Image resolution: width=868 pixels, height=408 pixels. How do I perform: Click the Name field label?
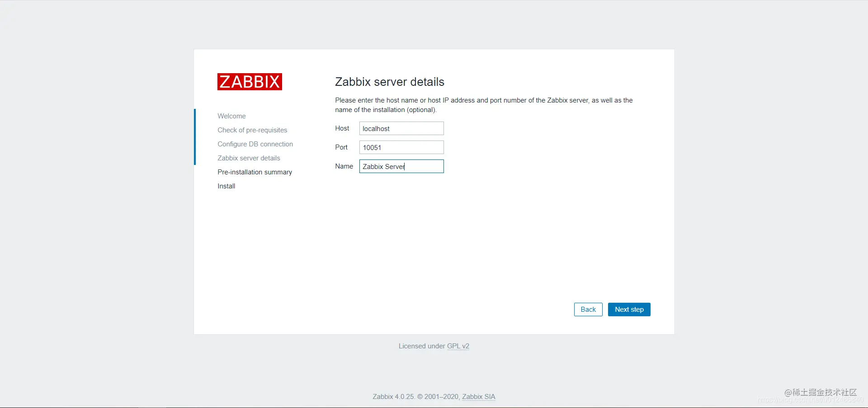point(344,166)
